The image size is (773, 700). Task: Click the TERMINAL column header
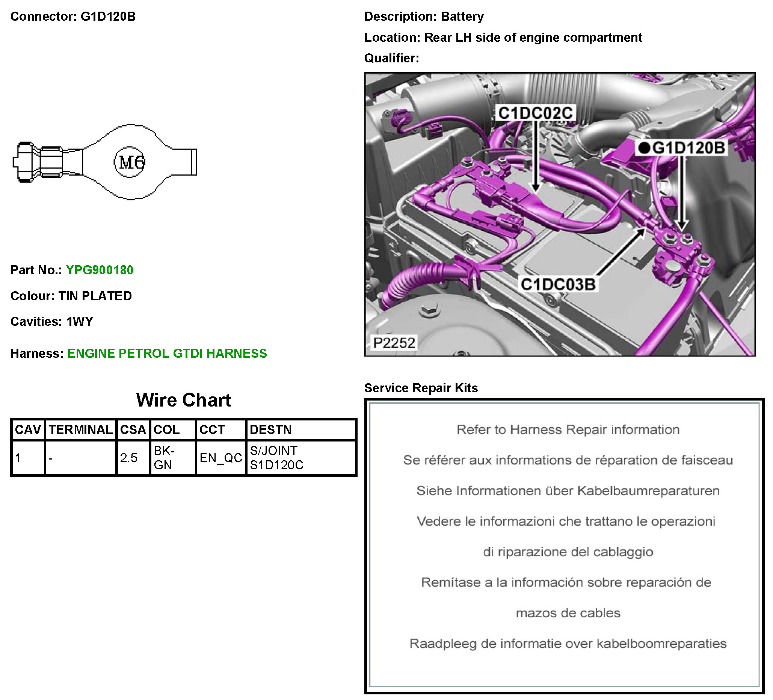coord(80,429)
